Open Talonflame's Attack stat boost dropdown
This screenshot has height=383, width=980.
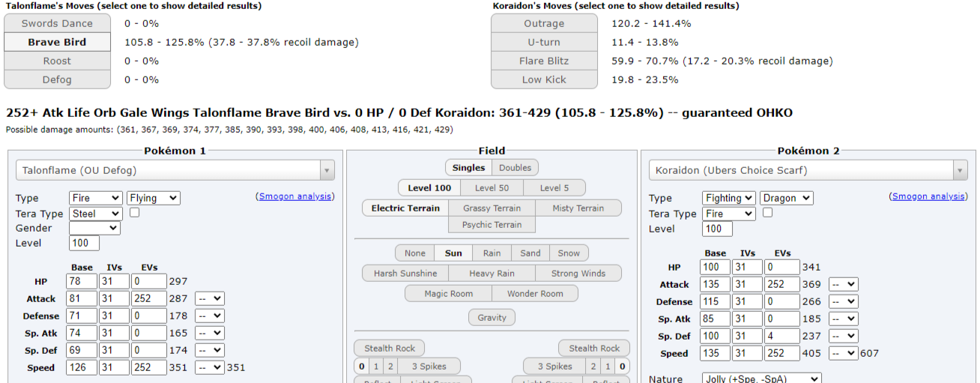click(x=210, y=298)
